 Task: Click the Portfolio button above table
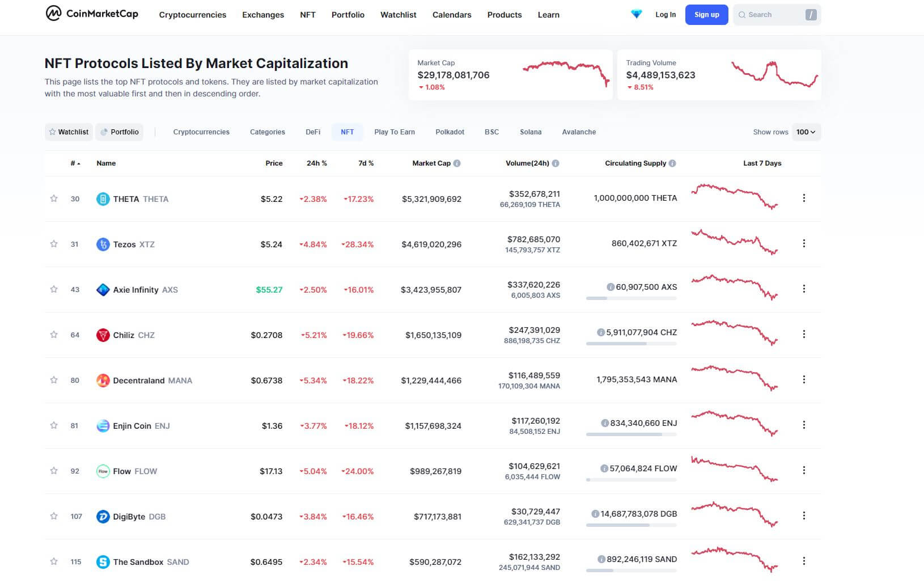click(120, 132)
